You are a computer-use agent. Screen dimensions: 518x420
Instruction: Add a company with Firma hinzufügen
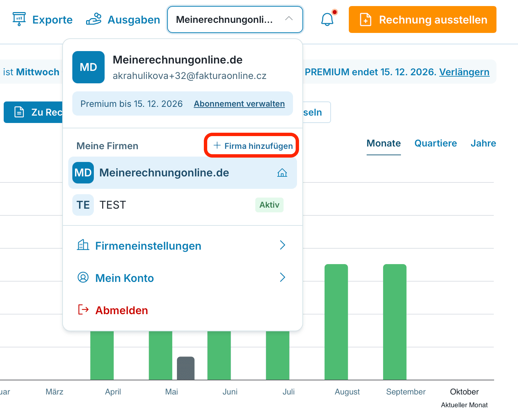[253, 146]
